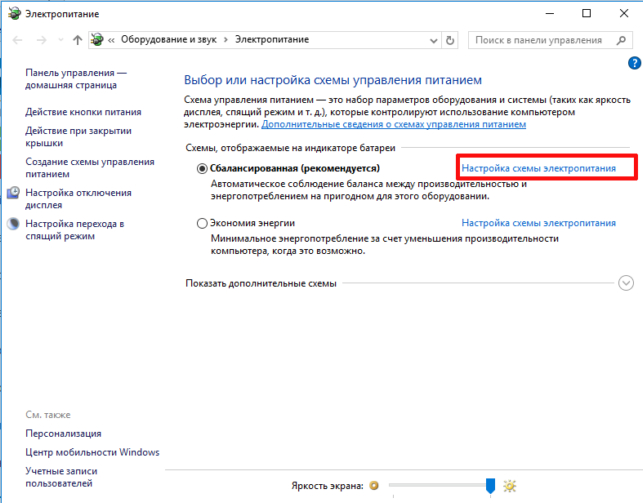Image resolution: width=643 pixels, height=503 pixels.
Task: Open plan settings for Экономия энергии
Action: click(x=538, y=223)
